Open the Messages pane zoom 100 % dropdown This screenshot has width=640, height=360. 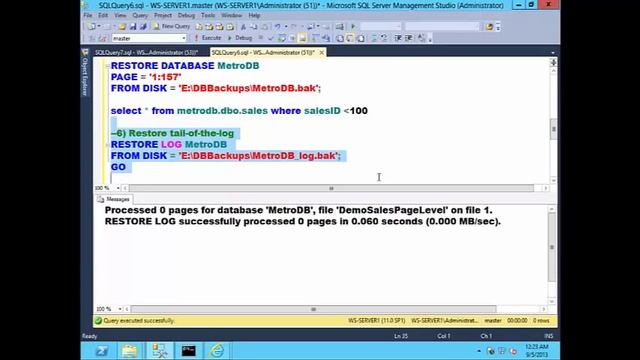coord(120,309)
